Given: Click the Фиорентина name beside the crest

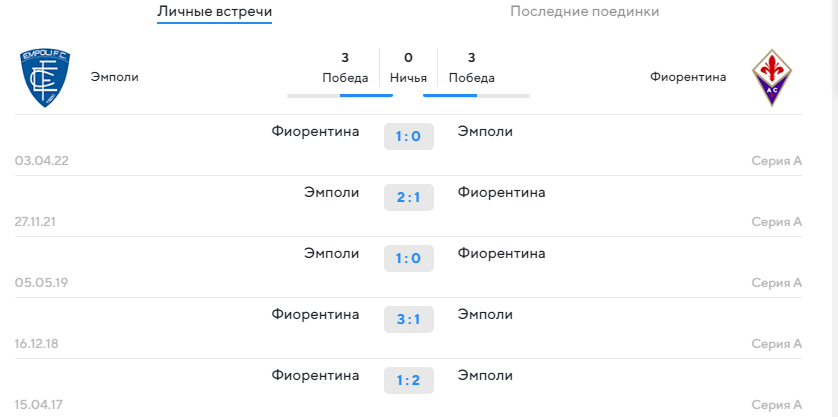Looking at the screenshot, I should click(x=688, y=78).
